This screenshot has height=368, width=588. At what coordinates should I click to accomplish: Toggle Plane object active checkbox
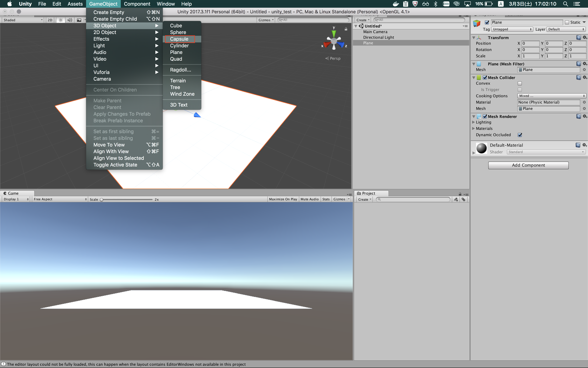487,22
